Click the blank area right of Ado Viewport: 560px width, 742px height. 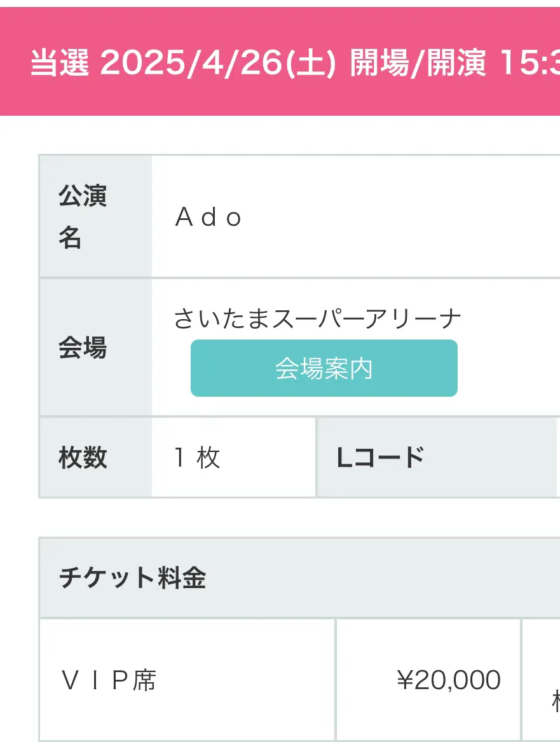point(401,217)
